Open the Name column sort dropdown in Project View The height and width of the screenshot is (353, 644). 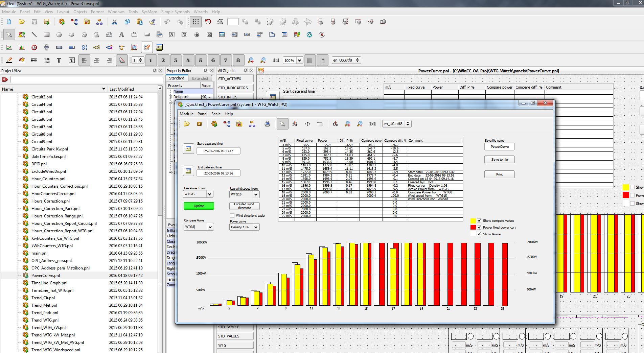point(103,89)
